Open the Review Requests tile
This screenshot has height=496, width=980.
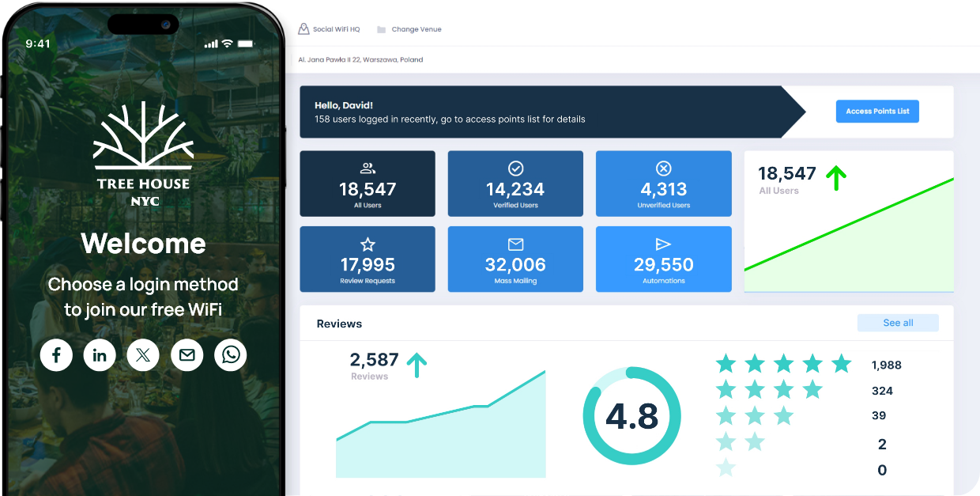(x=367, y=259)
